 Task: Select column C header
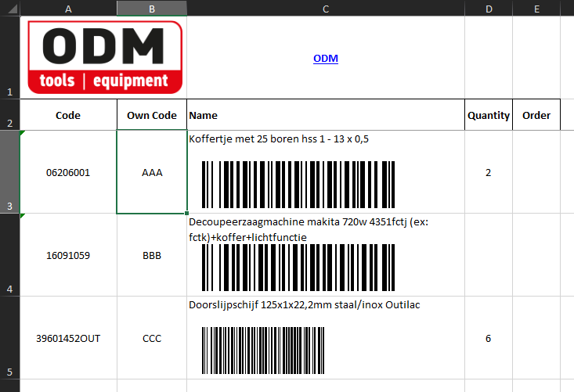point(326,9)
